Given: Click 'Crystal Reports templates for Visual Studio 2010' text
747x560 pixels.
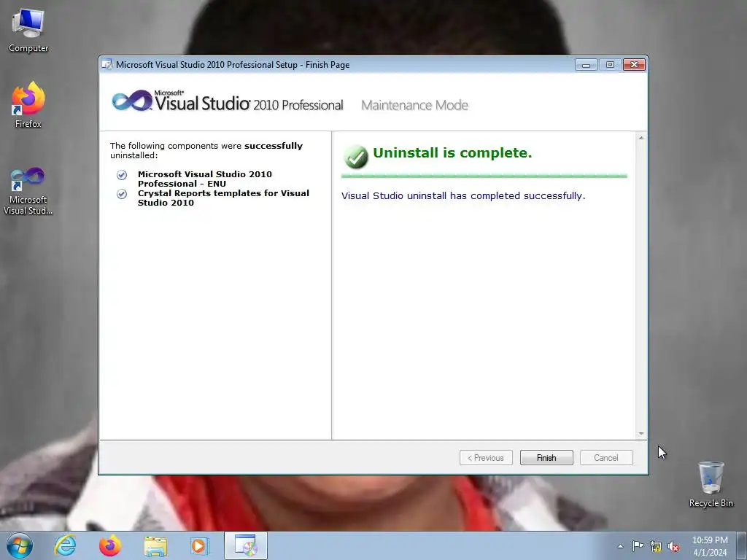Looking at the screenshot, I should point(223,198).
